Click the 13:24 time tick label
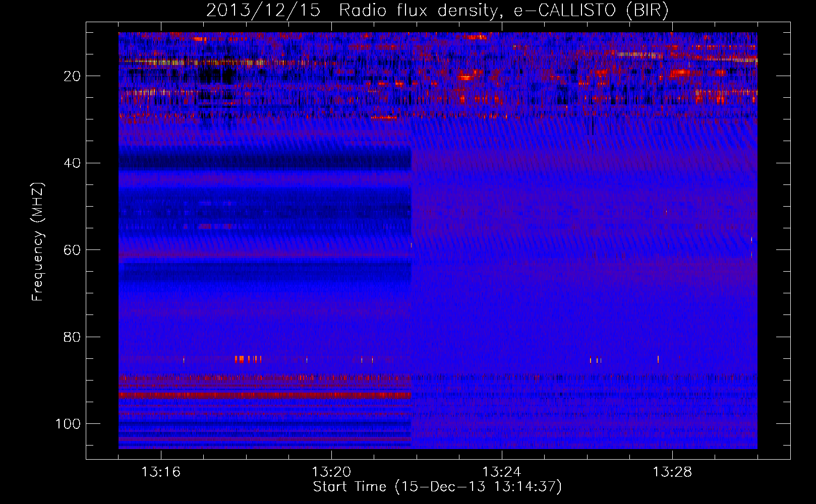The image size is (816, 504). (502, 472)
